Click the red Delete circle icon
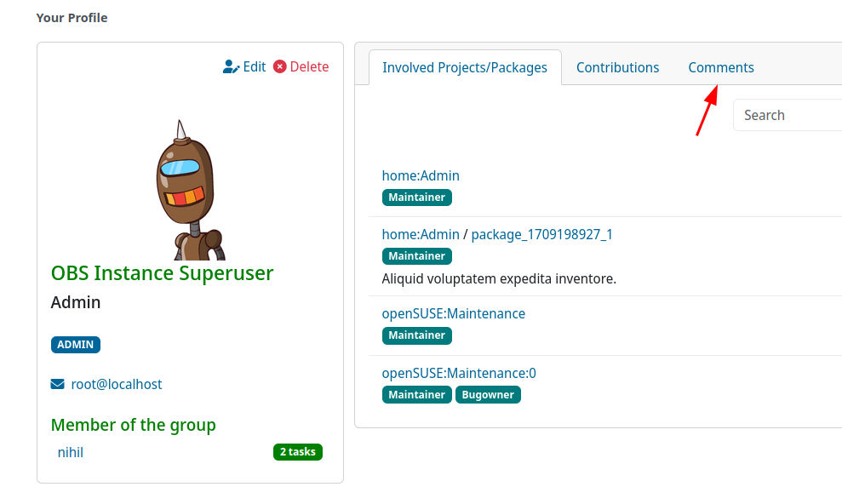Image resolution: width=842 pixels, height=504 pixels. pos(279,66)
